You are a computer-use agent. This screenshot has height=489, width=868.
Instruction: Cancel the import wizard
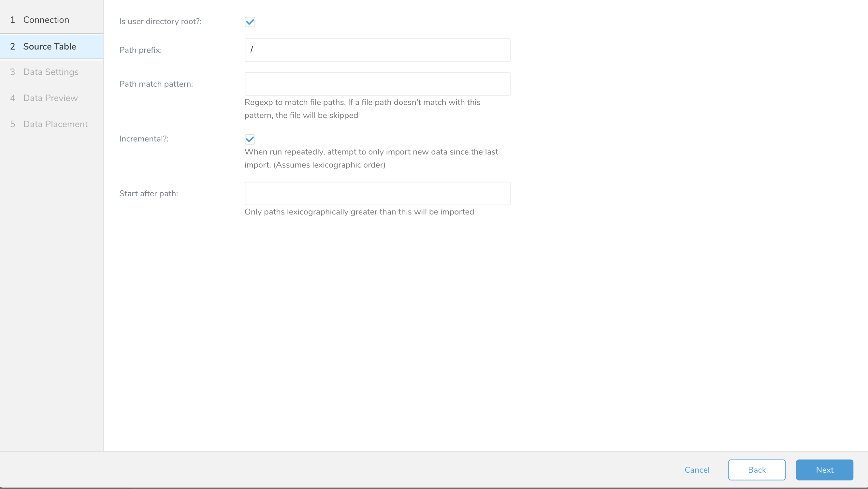click(x=697, y=470)
